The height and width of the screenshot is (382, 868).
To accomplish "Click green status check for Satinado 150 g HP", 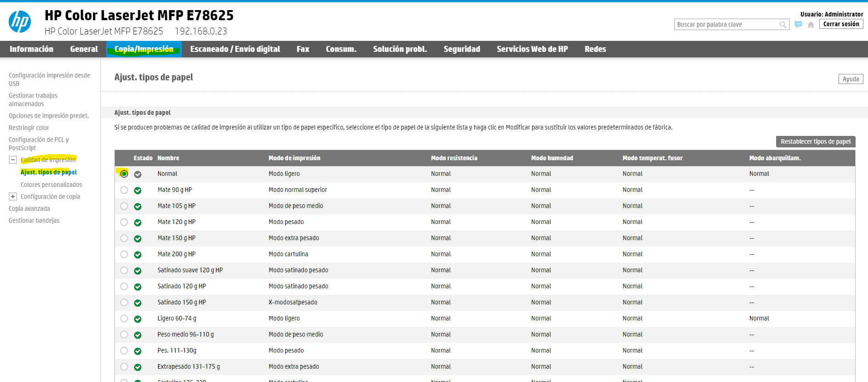I will point(138,303).
